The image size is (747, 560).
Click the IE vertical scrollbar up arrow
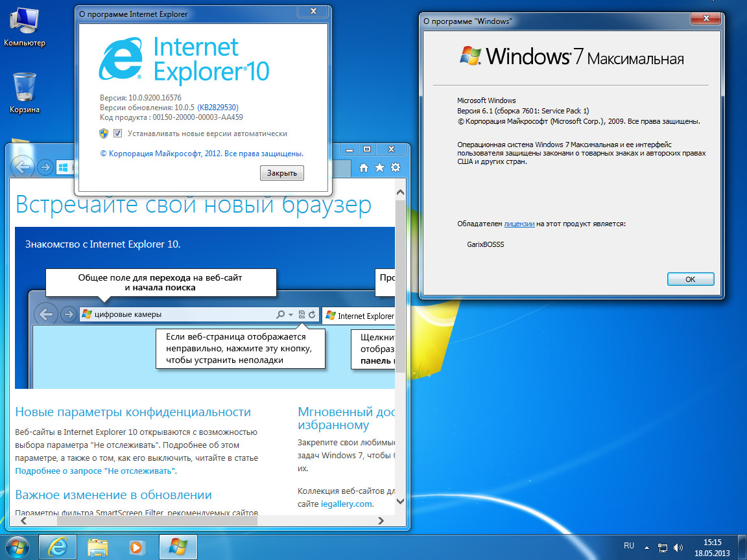click(x=400, y=192)
